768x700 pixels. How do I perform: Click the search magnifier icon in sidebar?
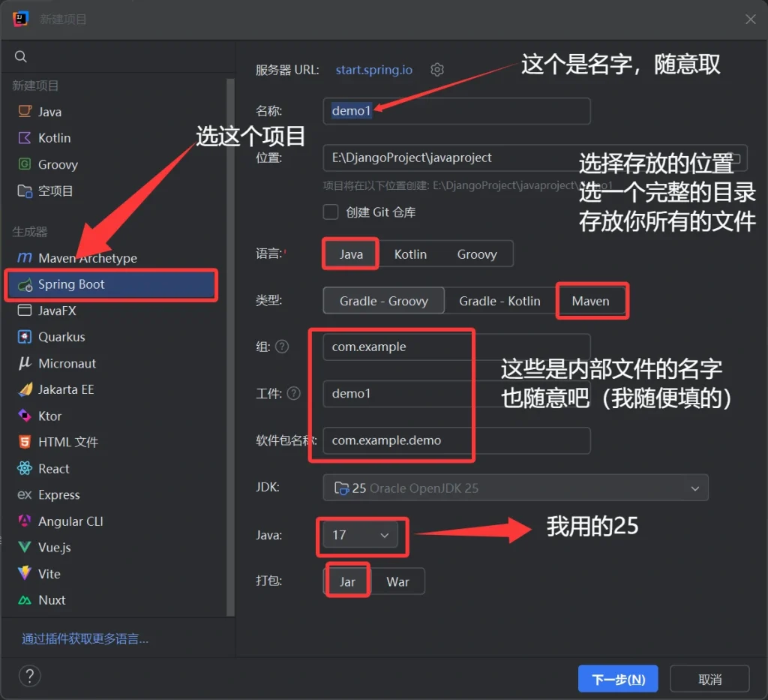tap(21, 57)
